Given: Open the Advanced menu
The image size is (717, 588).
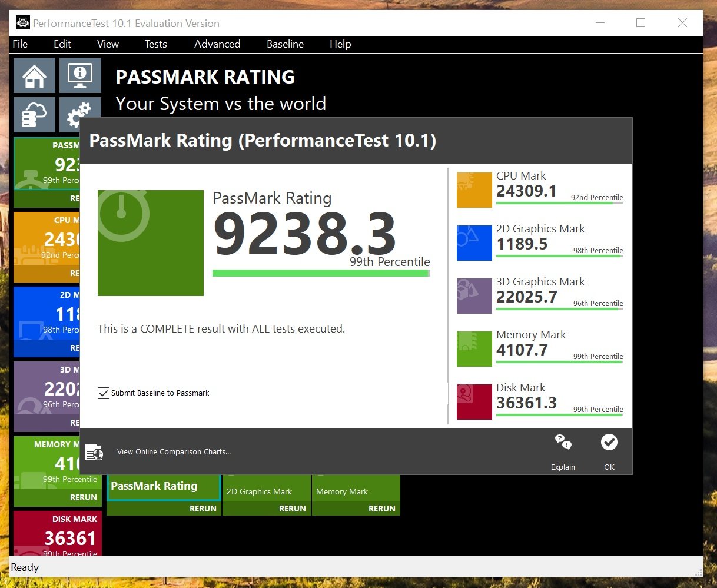Looking at the screenshot, I should [x=217, y=44].
